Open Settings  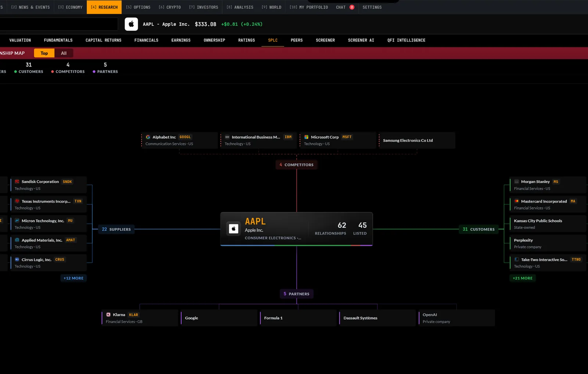(x=372, y=7)
